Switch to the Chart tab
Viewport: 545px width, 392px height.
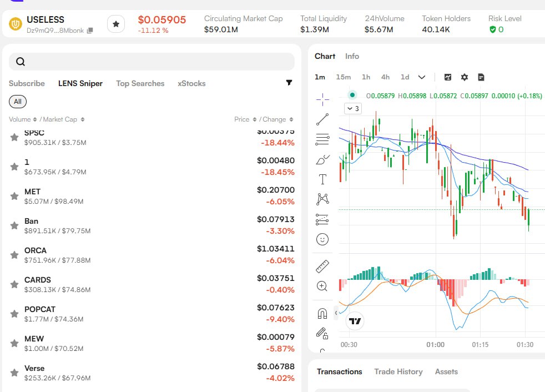click(x=325, y=56)
